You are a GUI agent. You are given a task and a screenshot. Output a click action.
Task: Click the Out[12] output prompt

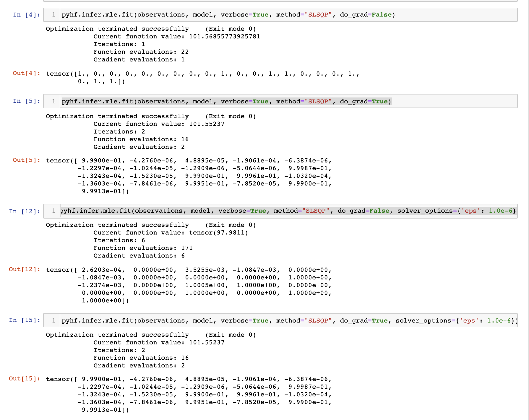pyautogui.click(x=24, y=269)
